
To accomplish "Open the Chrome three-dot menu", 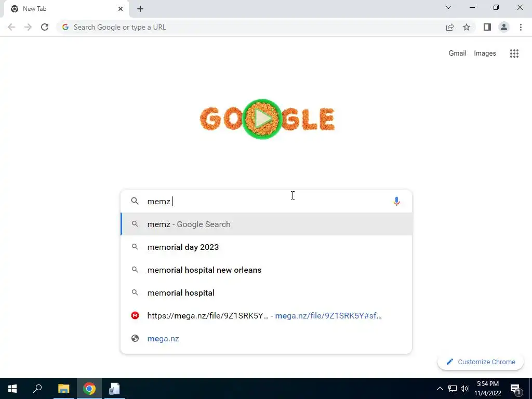I will click(x=521, y=27).
